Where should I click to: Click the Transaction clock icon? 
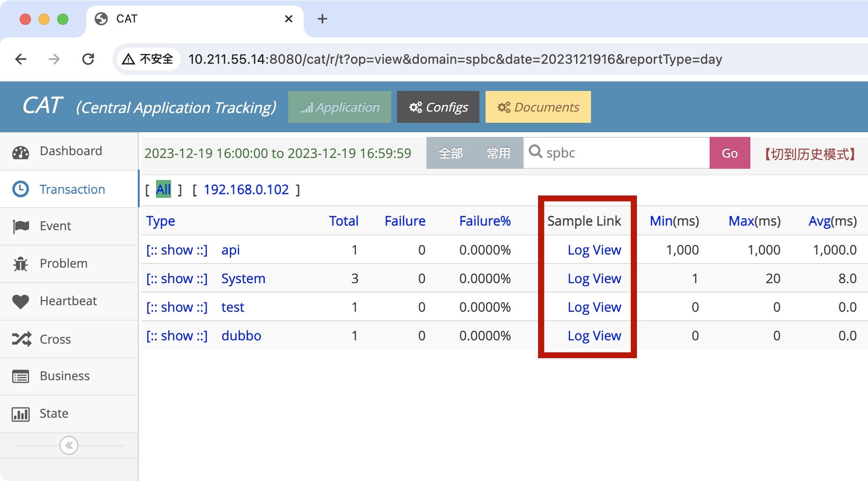click(x=21, y=189)
